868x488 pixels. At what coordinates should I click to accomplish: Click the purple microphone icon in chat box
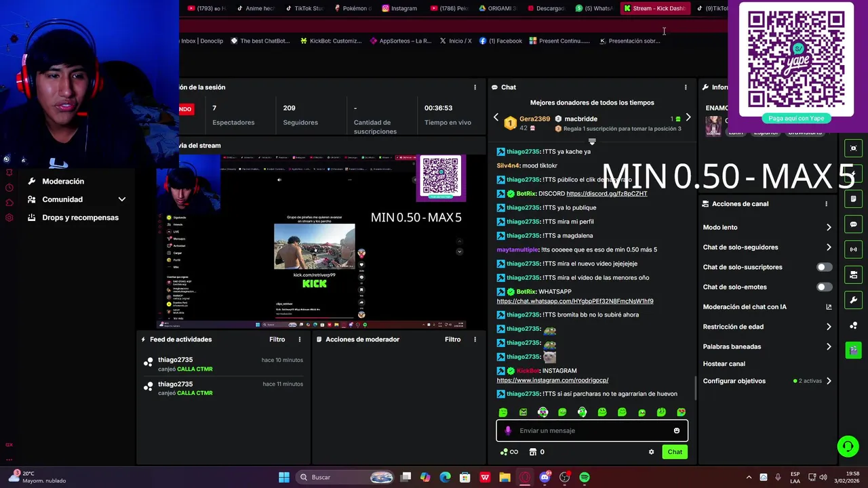click(x=508, y=430)
